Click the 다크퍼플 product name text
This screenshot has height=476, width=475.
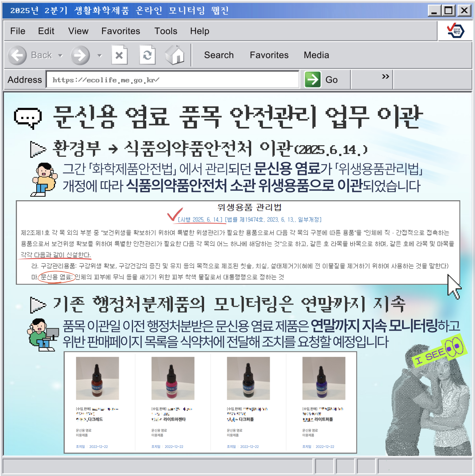coord(246,420)
